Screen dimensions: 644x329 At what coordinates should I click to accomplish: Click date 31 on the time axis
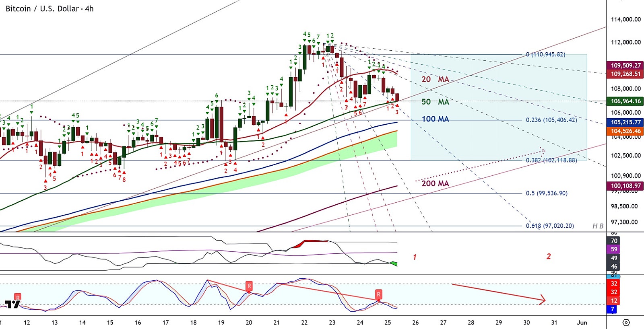pyautogui.click(x=554, y=323)
